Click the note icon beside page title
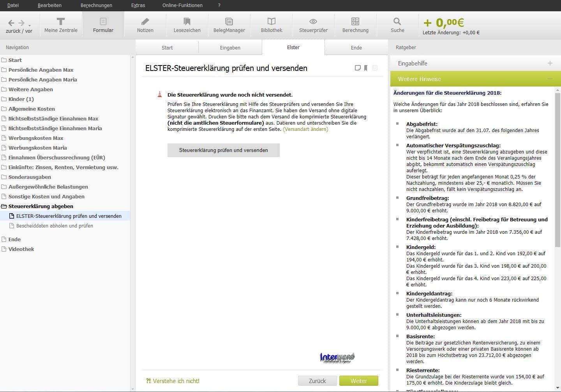 pos(357,68)
